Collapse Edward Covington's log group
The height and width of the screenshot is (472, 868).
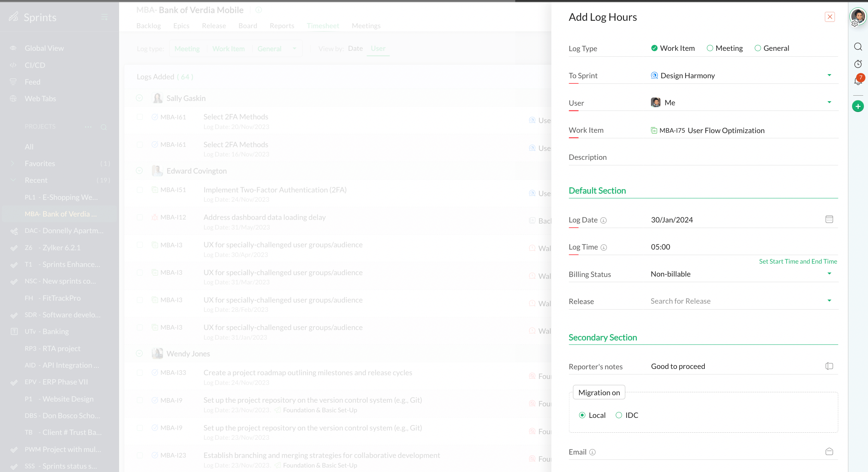(139, 171)
